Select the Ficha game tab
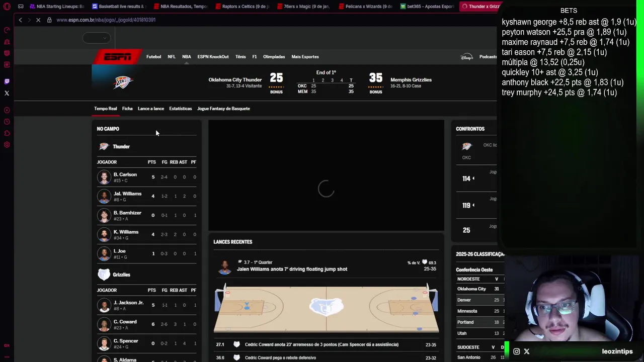This screenshot has height=362, width=644. (x=127, y=109)
